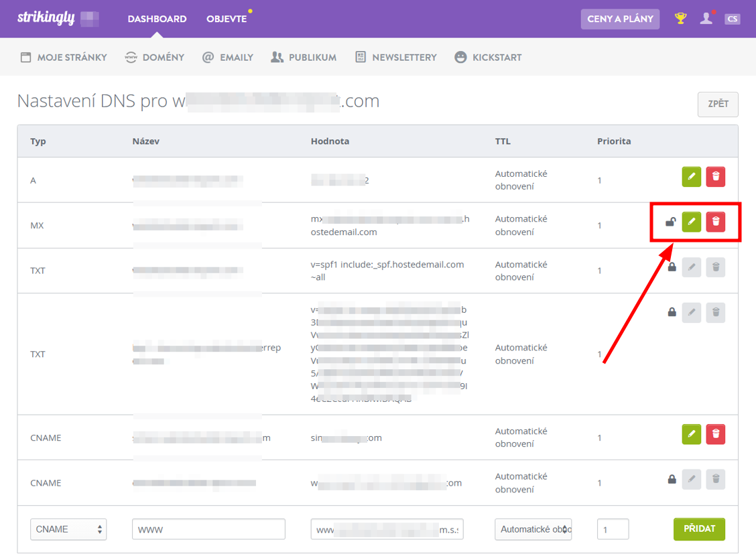756x560 pixels.
Task: Click the Přidat add record button
Action: pos(699,529)
